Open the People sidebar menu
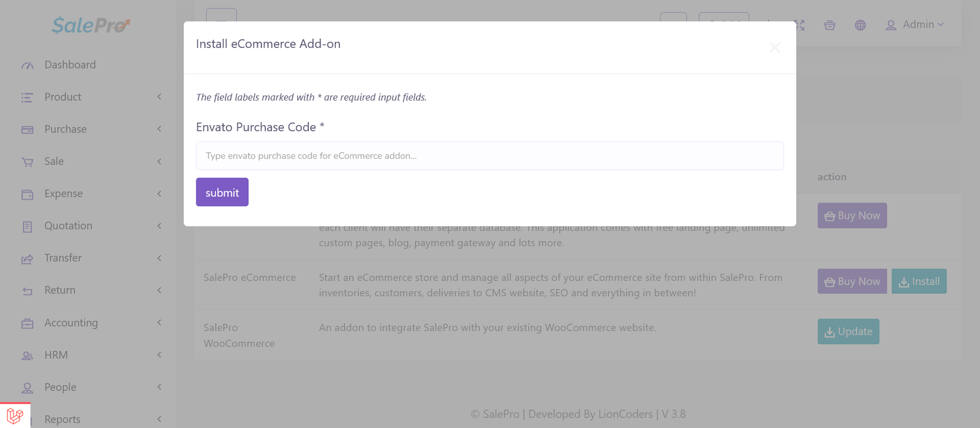 (x=61, y=388)
